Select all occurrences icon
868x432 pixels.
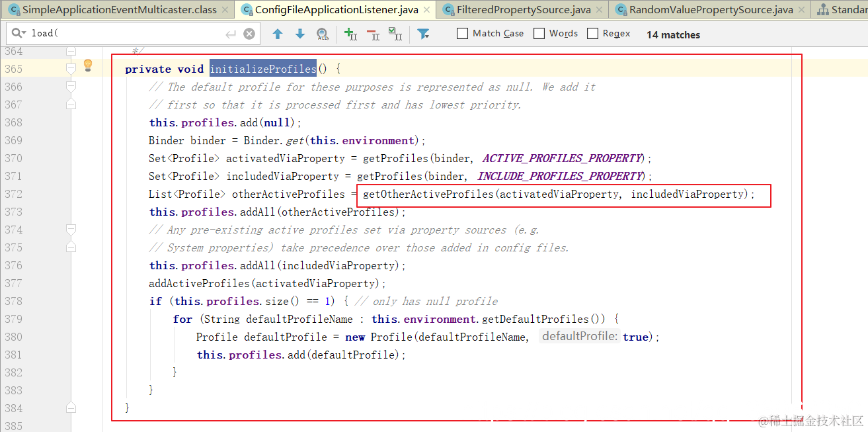pyautogui.click(x=395, y=34)
